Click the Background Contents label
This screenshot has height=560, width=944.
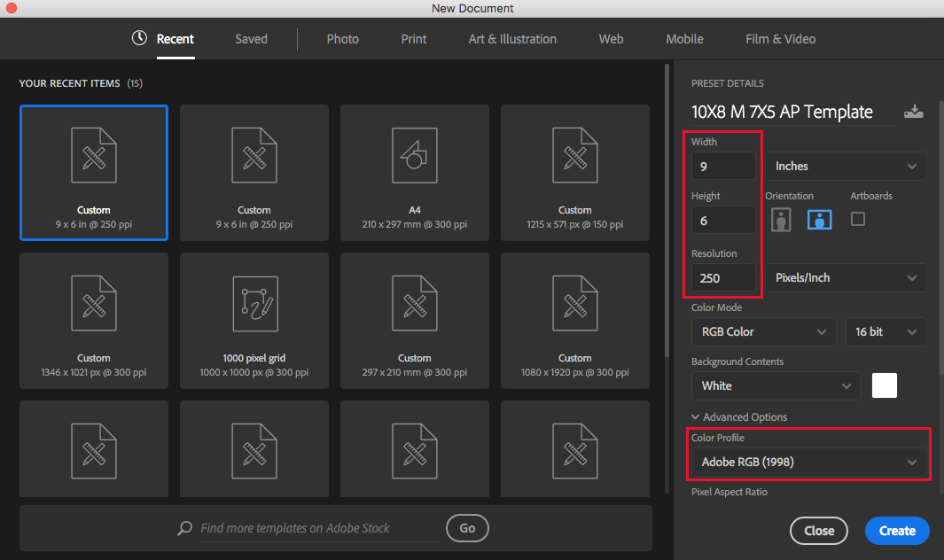coord(737,362)
